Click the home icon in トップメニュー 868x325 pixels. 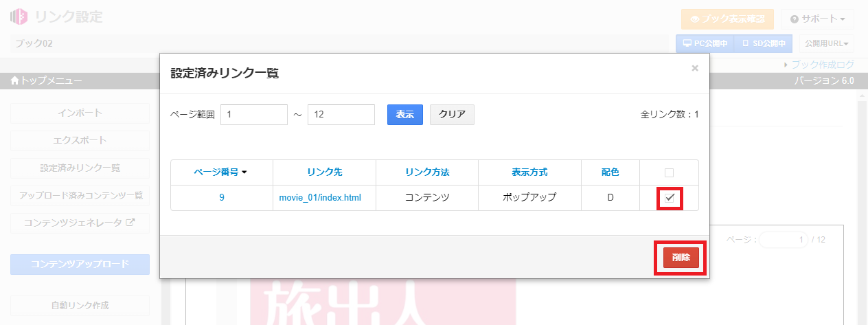tap(15, 81)
